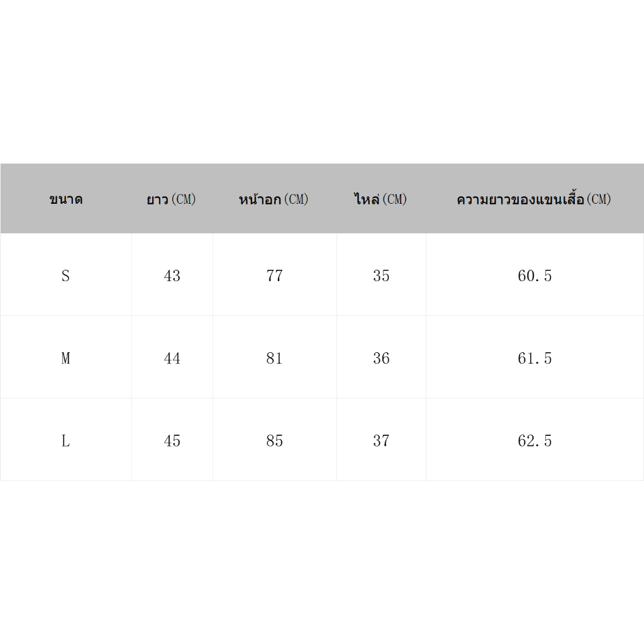Click the chest value 81
This screenshot has width=644, height=644.
[275, 358]
